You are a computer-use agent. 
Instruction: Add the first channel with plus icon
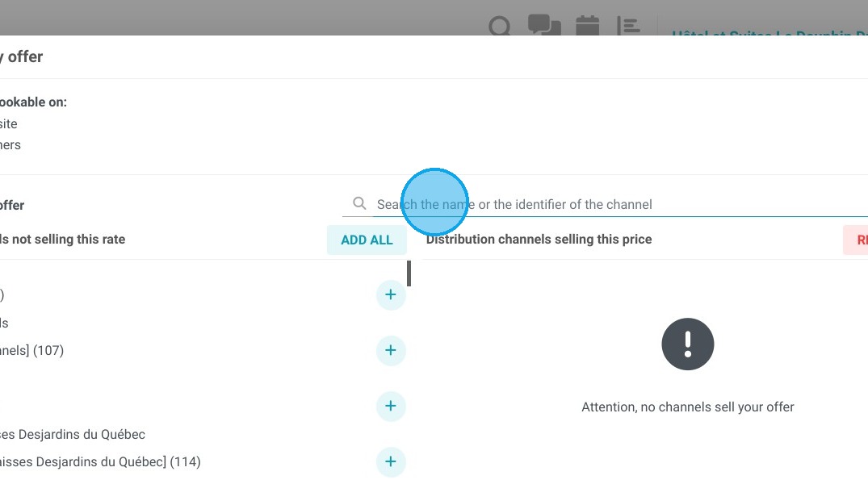[x=391, y=294]
